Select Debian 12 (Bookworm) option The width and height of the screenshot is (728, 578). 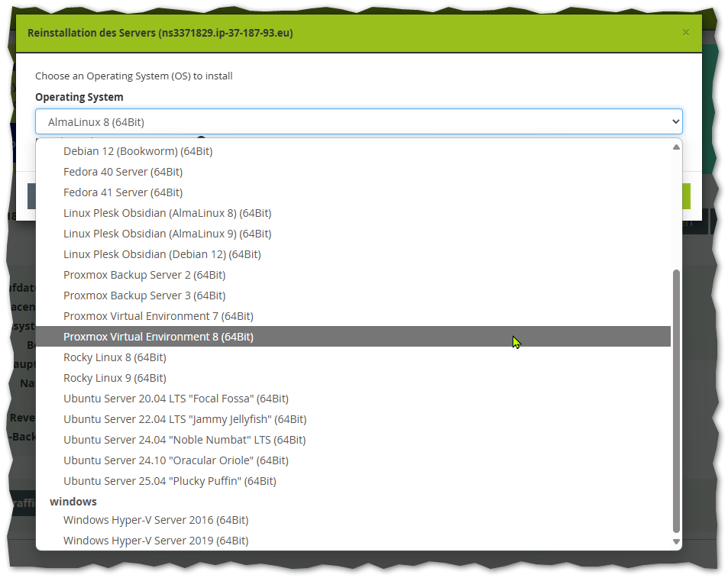click(x=138, y=151)
